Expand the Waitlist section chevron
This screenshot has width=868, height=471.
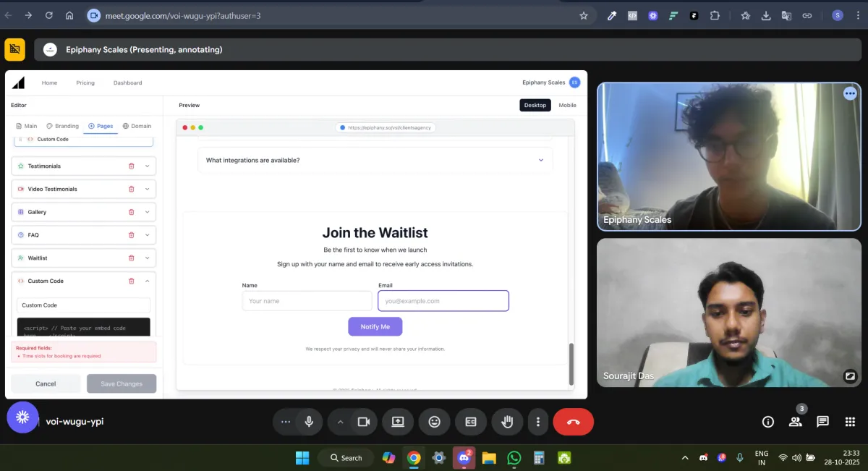point(147,258)
